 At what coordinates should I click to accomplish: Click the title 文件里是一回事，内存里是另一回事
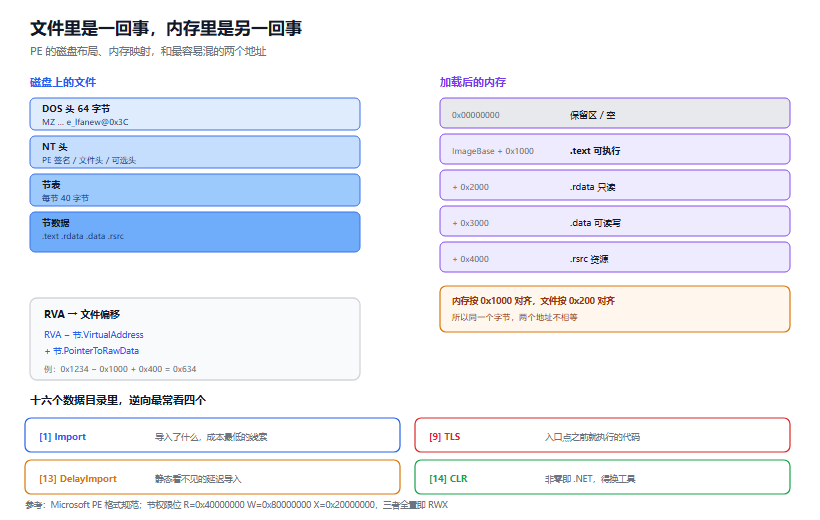coord(166,28)
